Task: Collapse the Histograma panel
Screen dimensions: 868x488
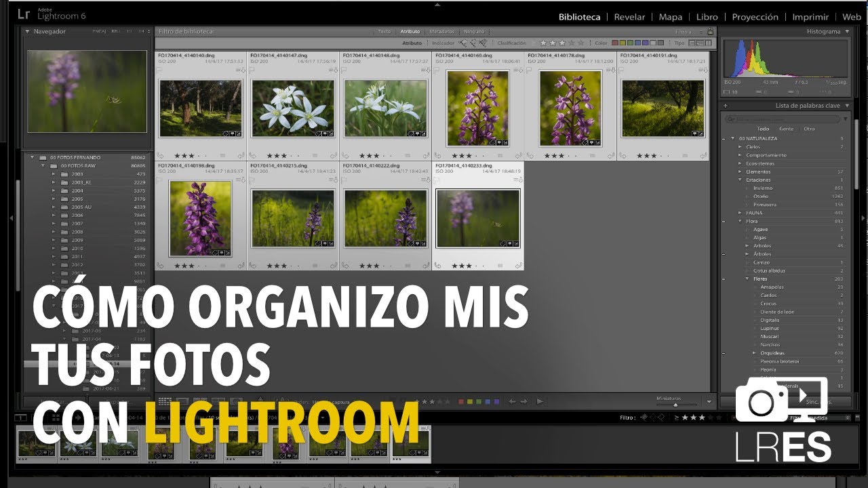Action: 848,31
